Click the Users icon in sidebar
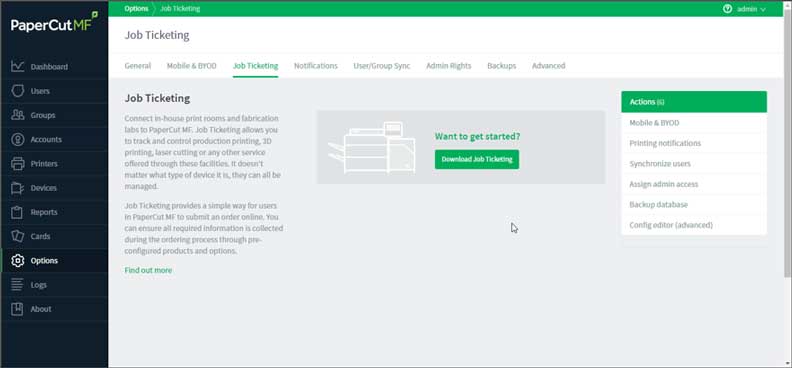Image resolution: width=792 pixels, height=368 pixels. pos(18,91)
